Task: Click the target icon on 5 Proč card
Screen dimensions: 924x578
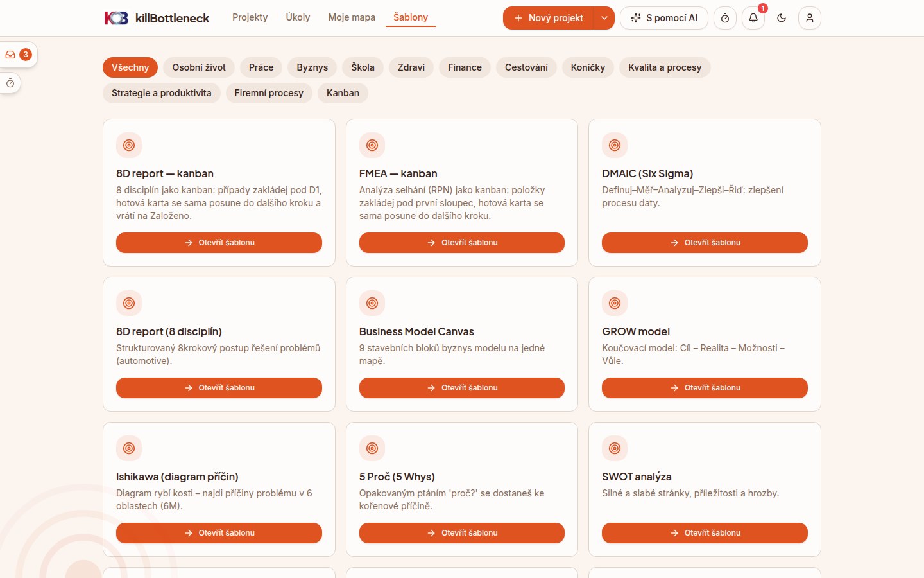Action: [x=372, y=448]
